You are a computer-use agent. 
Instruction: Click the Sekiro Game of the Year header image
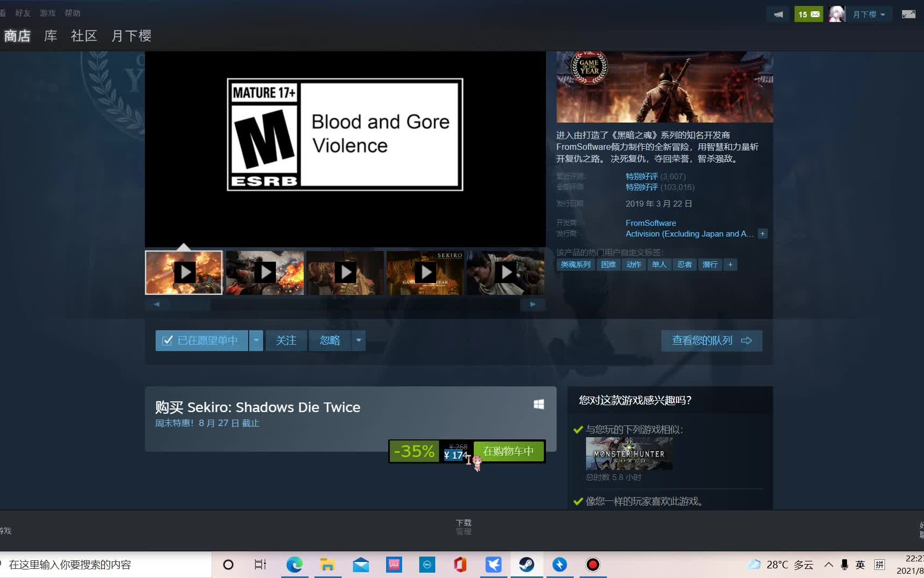(x=665, y=87)
